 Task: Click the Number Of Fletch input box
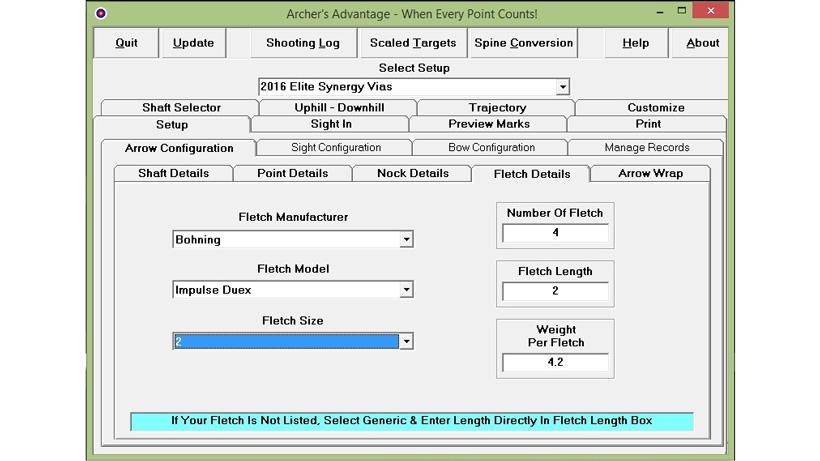[555, 233]
